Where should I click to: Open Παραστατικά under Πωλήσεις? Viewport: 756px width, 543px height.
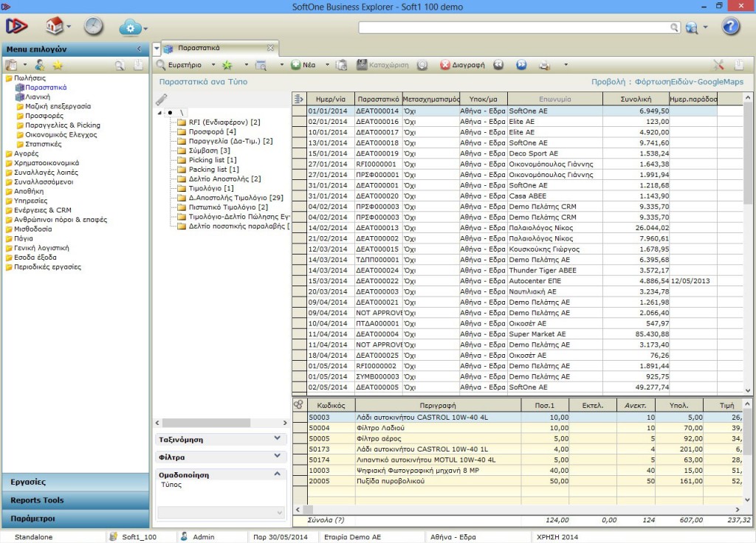click(46, 87)
